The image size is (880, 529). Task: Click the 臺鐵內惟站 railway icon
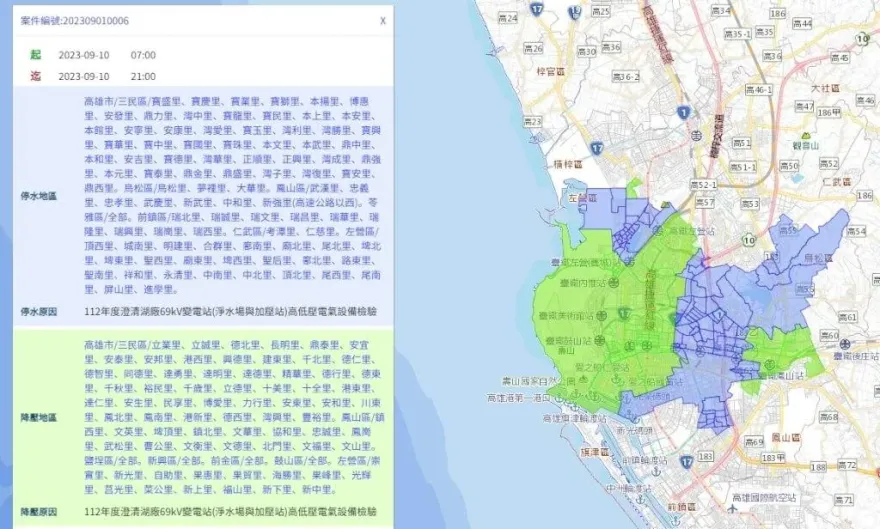(x=615, y=283)
